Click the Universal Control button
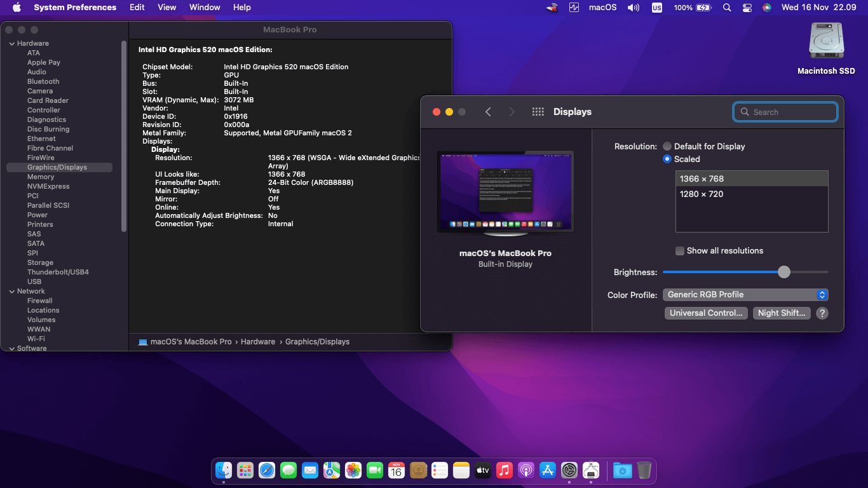868x488 pixels. (x=705, y=313)
